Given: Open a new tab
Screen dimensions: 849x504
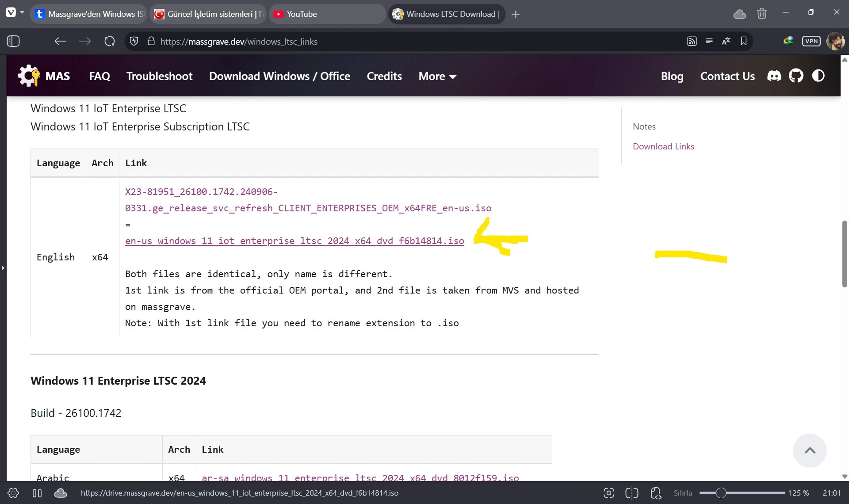Looking at the screenshot, I should (x=516, y=14).
